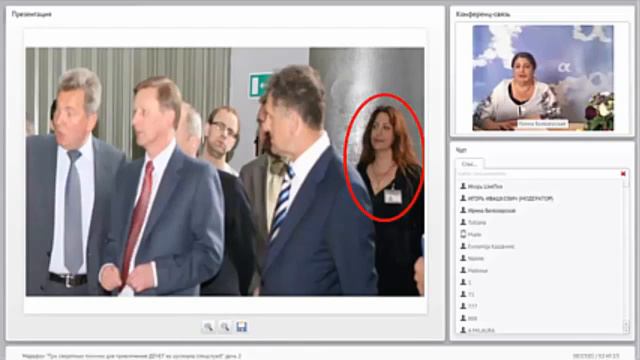Click the elapsed time counter at bottom right
The width and height of the screenshot is (640, 360).
(596, 356)
